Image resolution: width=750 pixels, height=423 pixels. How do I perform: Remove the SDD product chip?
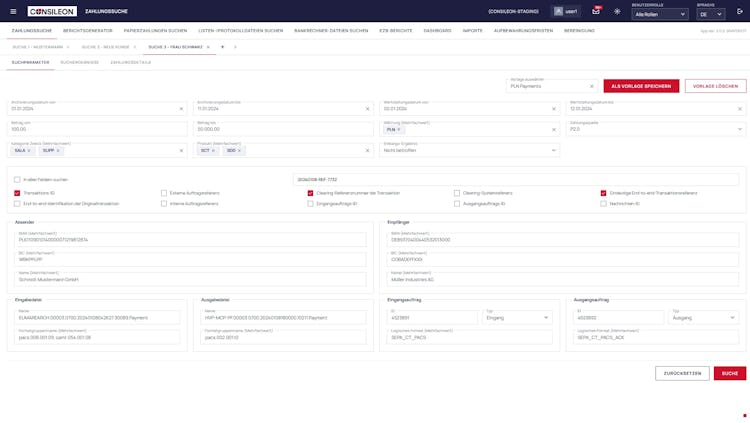(x=239, y=151)
